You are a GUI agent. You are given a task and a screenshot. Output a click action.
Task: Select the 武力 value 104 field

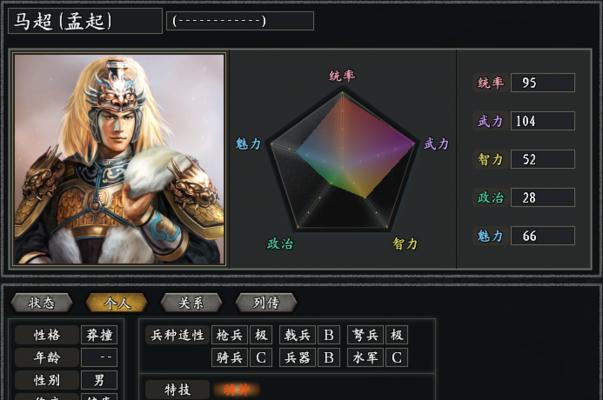tap(543, 121)
